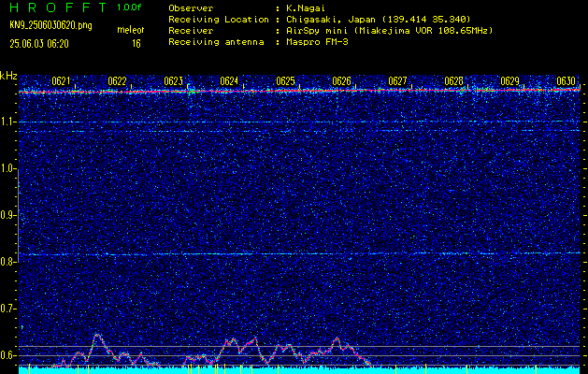This screenshot has height=374, width=588.
Task: Click the 1.1 kHz axis label
Action: (x=7, y=122)
